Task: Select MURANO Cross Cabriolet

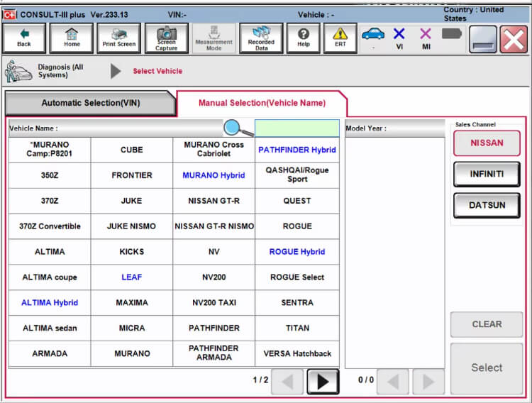Action: [214, 150]
